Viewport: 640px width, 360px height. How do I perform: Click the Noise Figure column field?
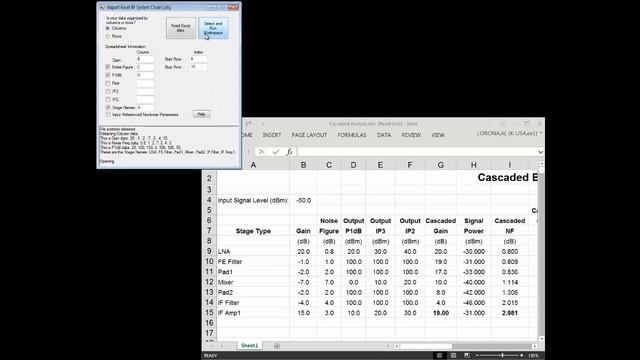point(145,67)
